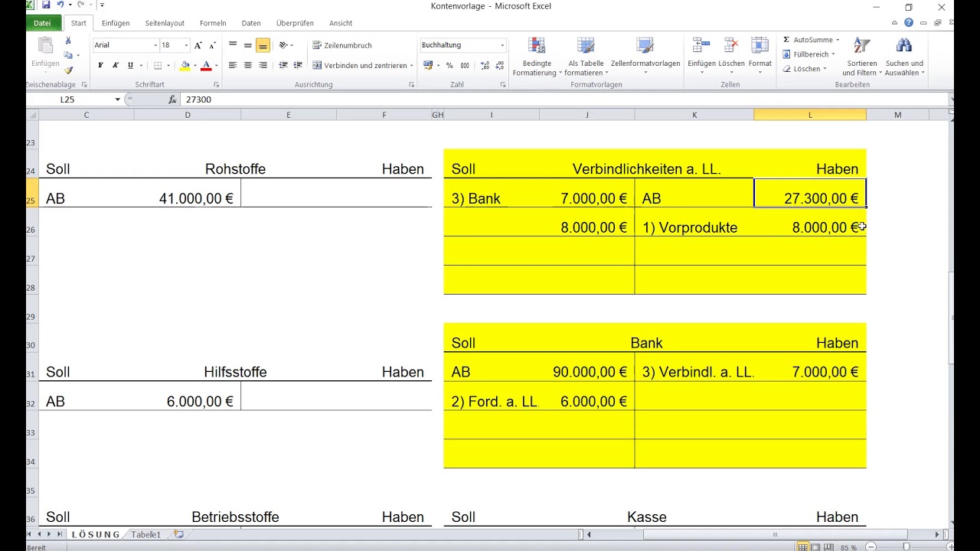Click the increase indent icon

[x=298, y=65]
